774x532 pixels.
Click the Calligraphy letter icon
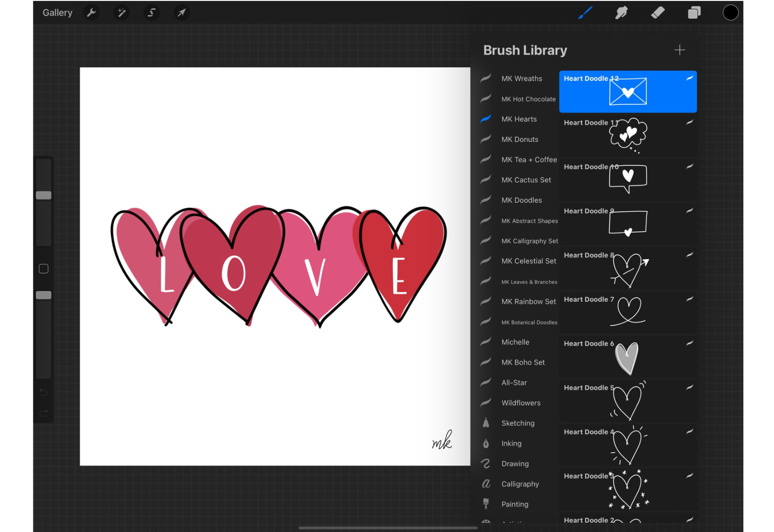pyautogui.click(x=486, y=484)
